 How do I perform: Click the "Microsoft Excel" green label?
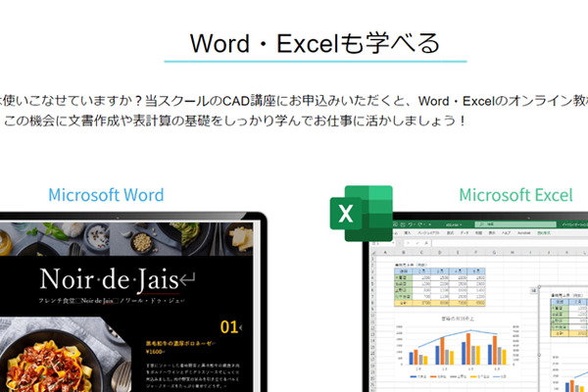click(516, 195)
